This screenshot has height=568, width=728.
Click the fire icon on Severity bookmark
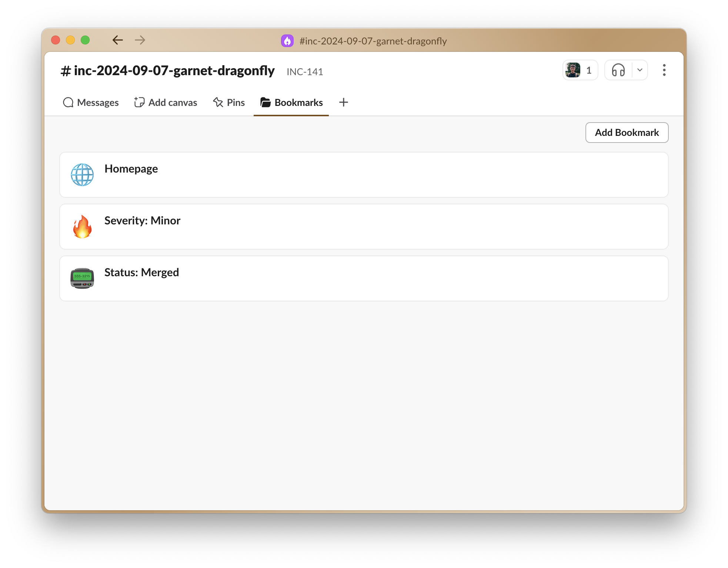coord(82,227)
